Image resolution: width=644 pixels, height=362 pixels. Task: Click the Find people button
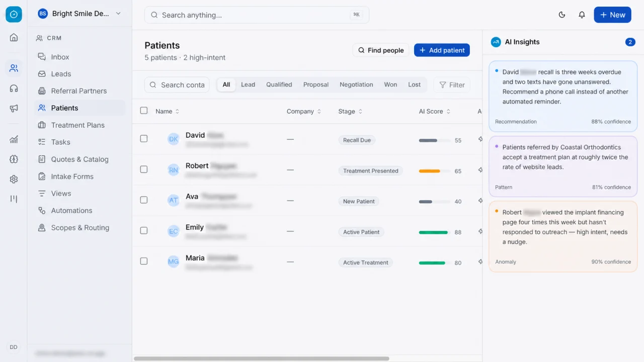[381, 50]
